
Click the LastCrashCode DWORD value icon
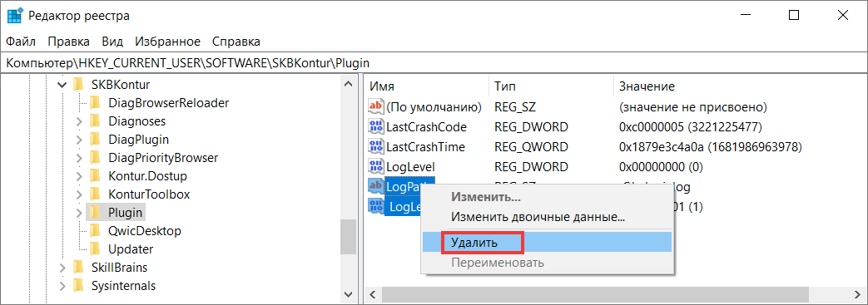pos(376,127)
